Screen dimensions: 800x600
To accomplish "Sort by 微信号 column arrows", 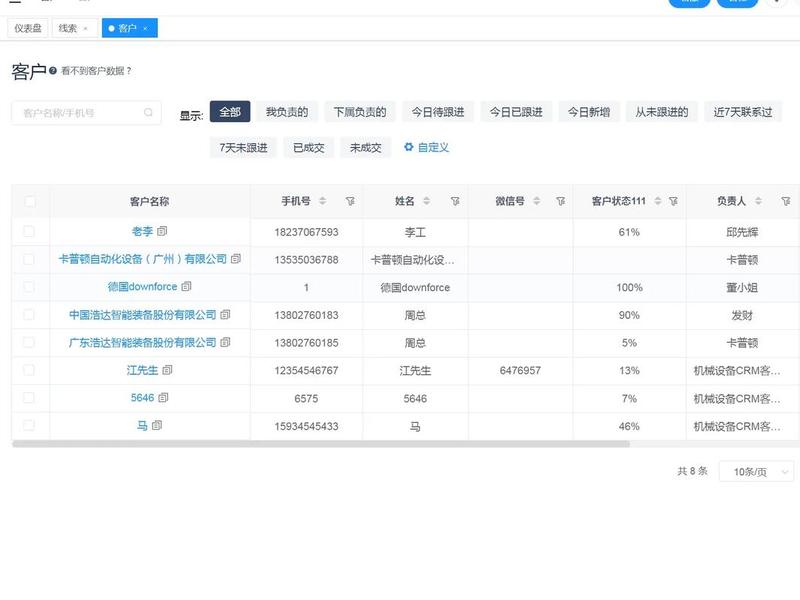I will pos(537,201).
